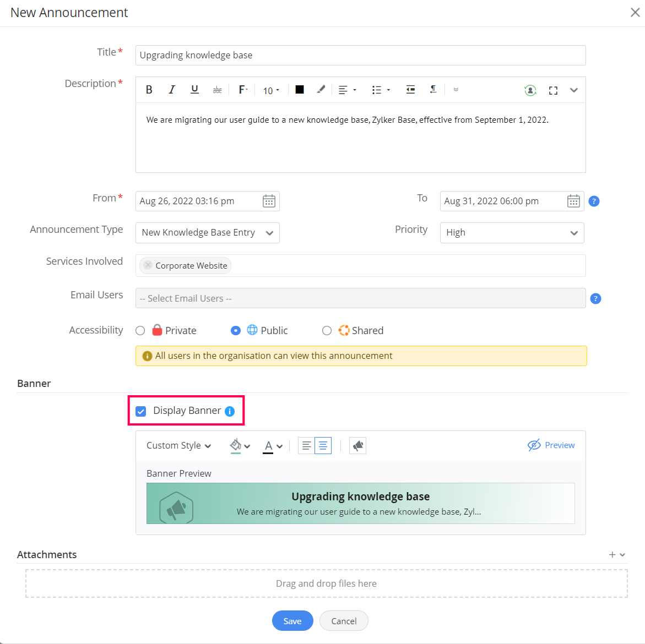This screenshot has width=645, height=644.
Task: Apply strikethrough formatting in editor
Action: coord(218,90)
